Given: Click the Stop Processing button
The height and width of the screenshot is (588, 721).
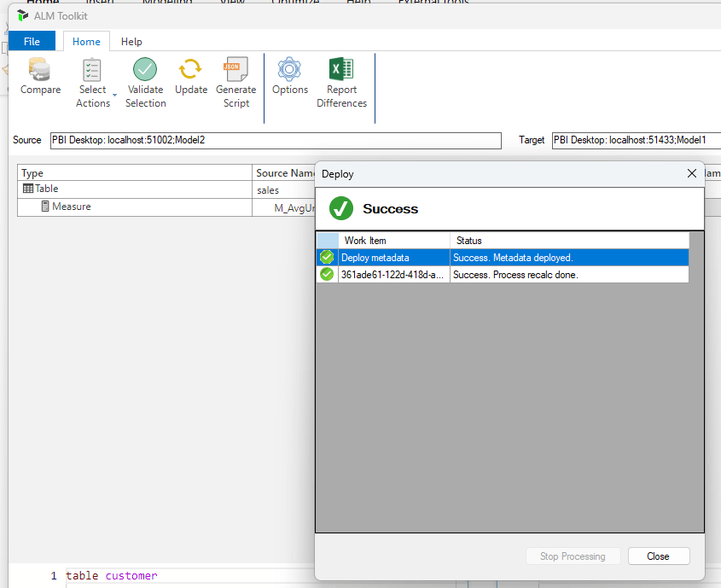Looking at the screenshot, I should (x=573, y=556).
